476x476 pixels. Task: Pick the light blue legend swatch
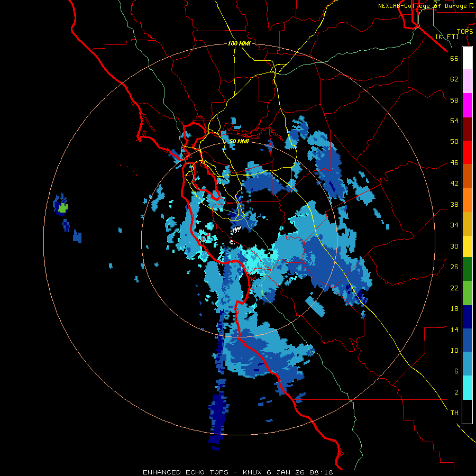coord(467,364)
